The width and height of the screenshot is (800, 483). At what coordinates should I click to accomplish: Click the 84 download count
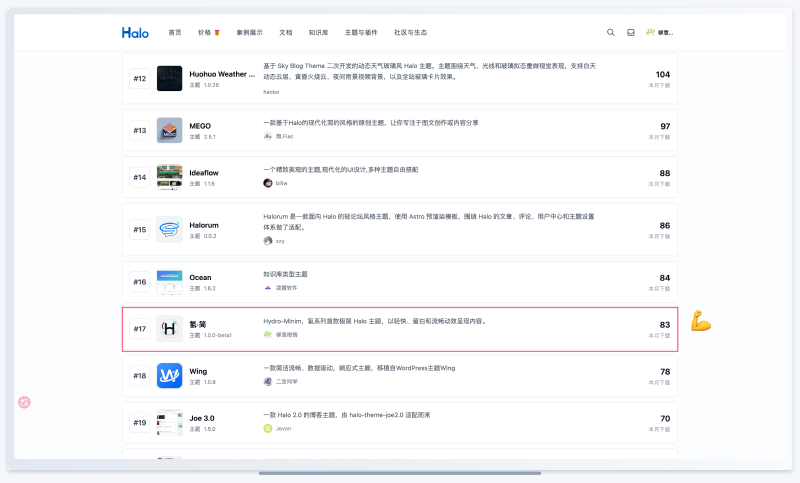665,278
